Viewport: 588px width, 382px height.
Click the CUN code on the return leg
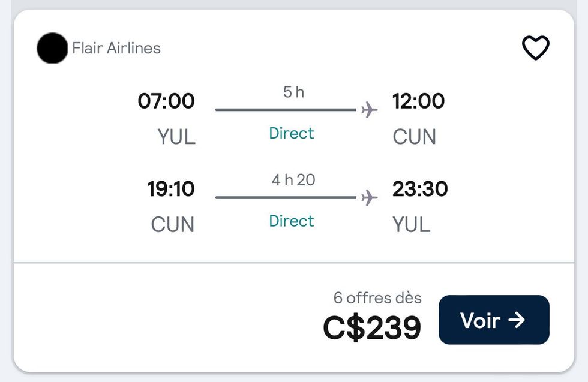[172, 225]
